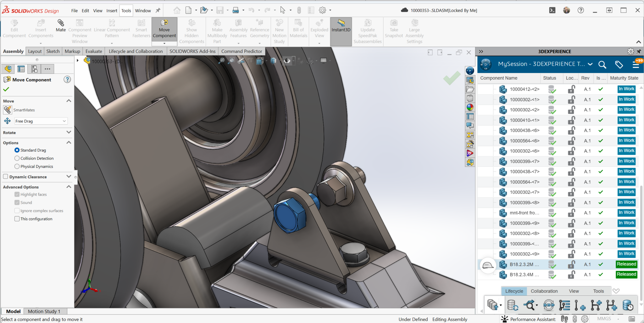Click the Mate tool icon
This screenshot has width=644, height=323.
(61, 23)
